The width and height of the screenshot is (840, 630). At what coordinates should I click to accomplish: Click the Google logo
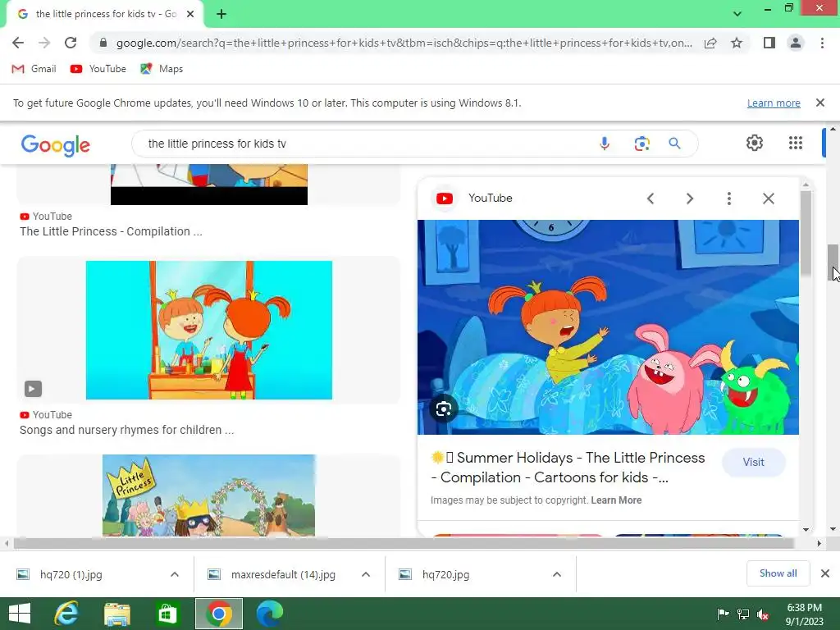(55, 144)
